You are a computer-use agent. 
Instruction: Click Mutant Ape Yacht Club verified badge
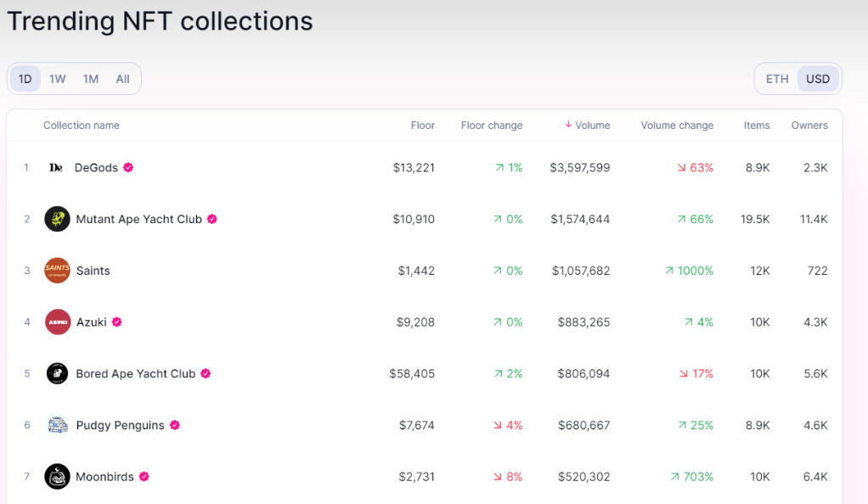click(212, 219)
